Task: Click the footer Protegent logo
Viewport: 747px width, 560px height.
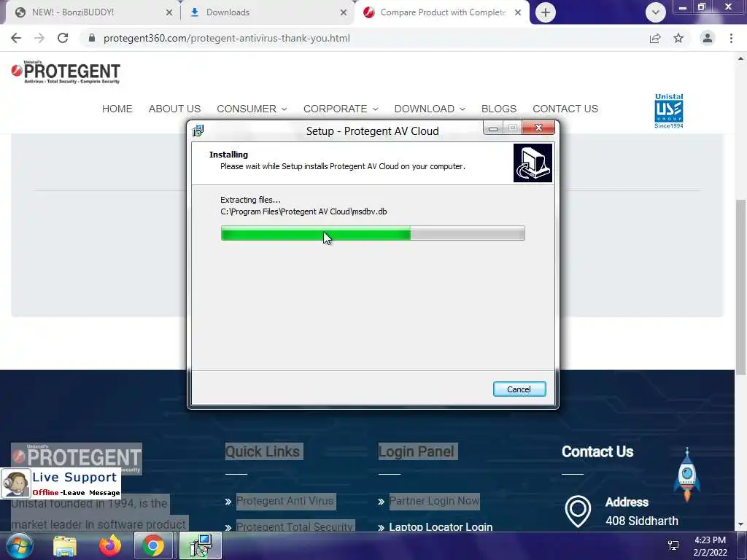Action: (x=77, y=458)
